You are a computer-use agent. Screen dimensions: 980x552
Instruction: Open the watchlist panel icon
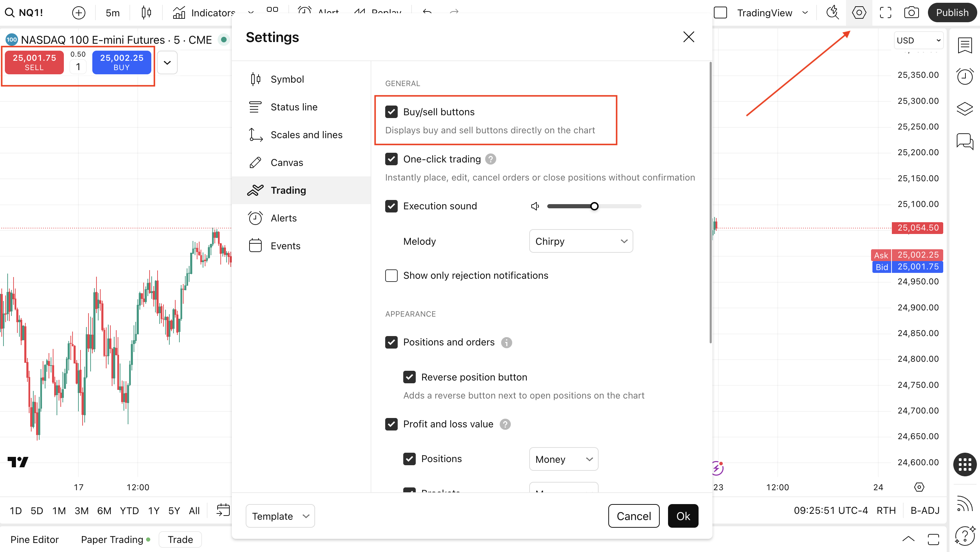965,45
